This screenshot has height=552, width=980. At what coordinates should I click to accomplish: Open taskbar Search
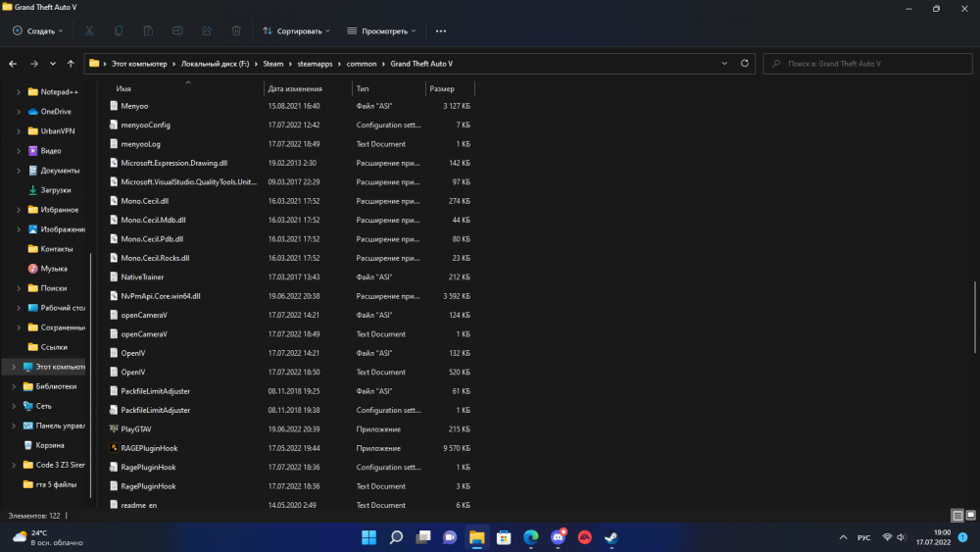tap(396, 537)
